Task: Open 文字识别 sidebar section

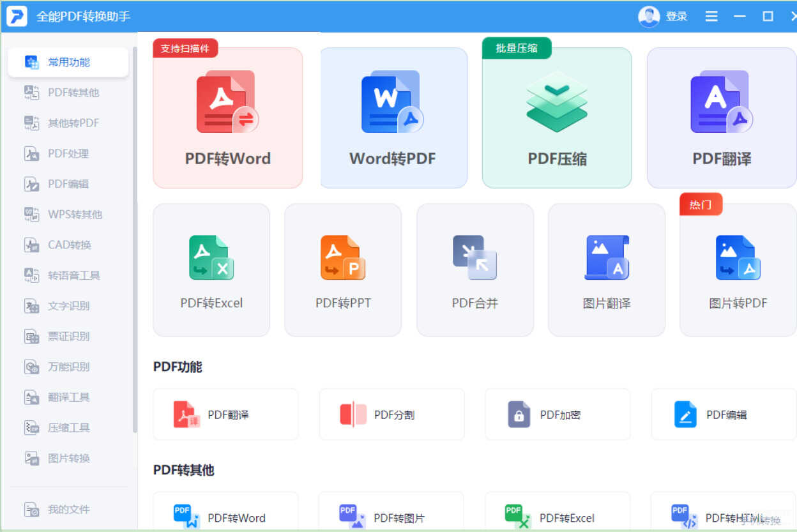Action: [68, 306]
